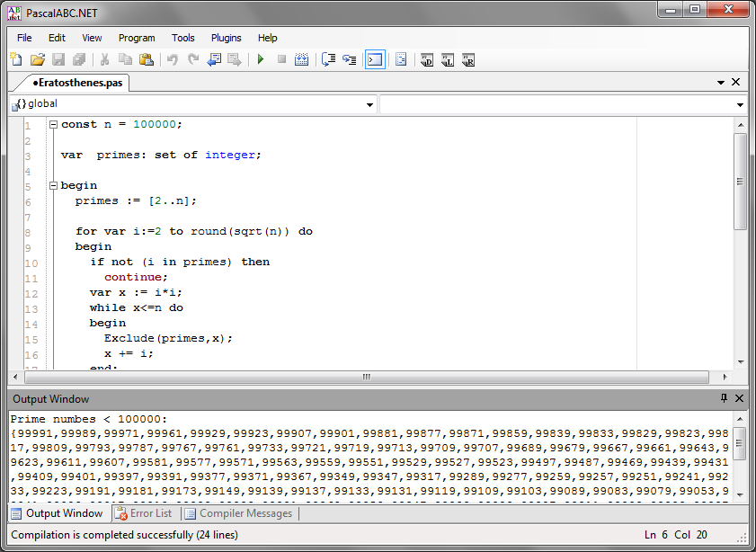Open the Plugins menu
This screenshot has width=756, height=552.
226,38
